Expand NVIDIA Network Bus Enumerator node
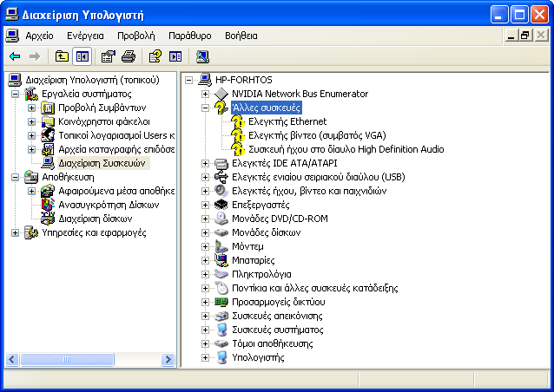The image size is (554, 392). pos(205,94)
